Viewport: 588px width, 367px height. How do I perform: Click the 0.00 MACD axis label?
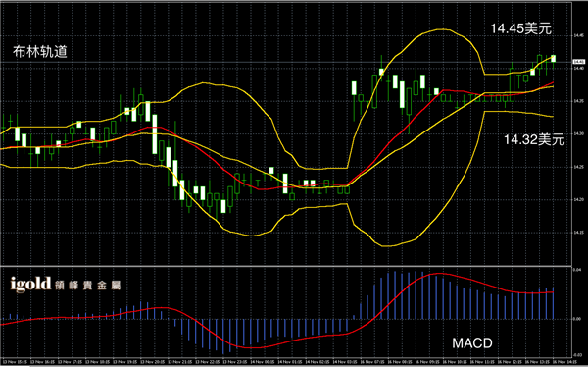577,319
